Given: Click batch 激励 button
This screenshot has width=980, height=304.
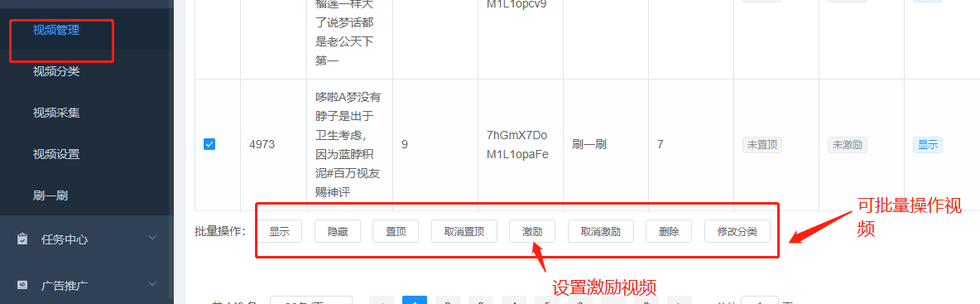Looking at the screenshot, I should click(x=532, y=231).
